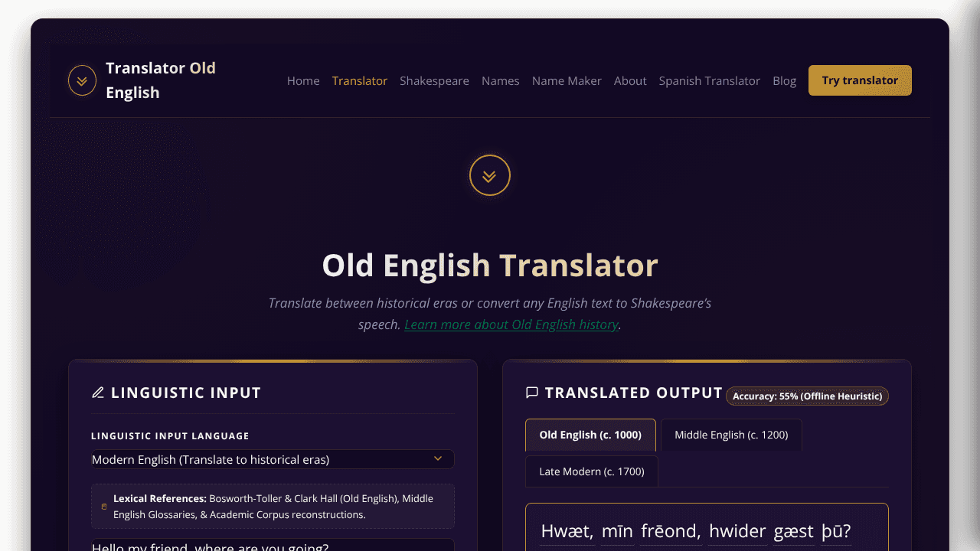Click the pencil icon beside Linguistic Input
The height and width of the screenshot is (551, 980).
(97, 393)
